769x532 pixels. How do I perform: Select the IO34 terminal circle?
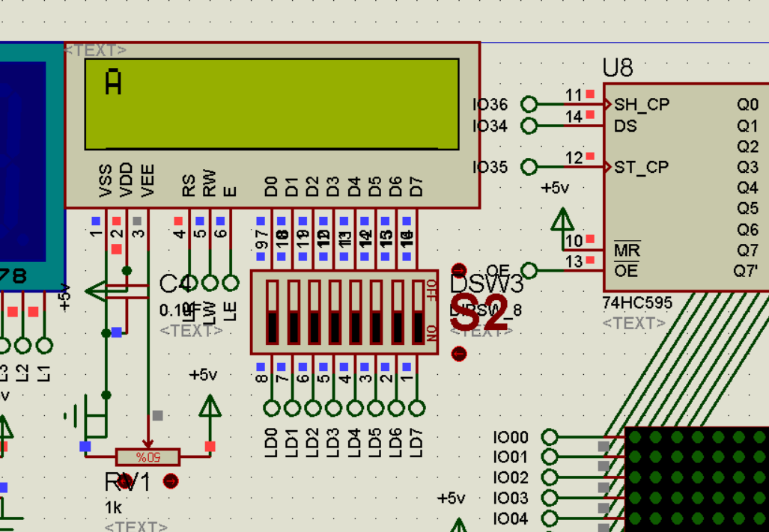[x=529, y=126]
